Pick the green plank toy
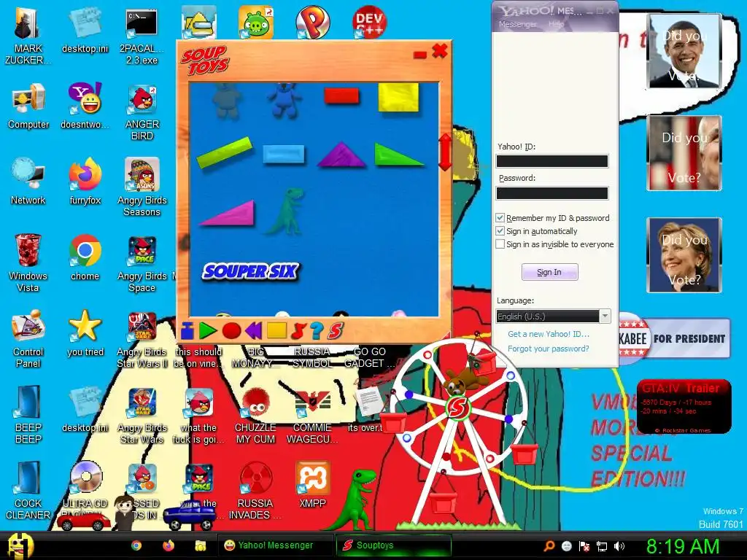This screenshot has height=560, width=747. 225,152
